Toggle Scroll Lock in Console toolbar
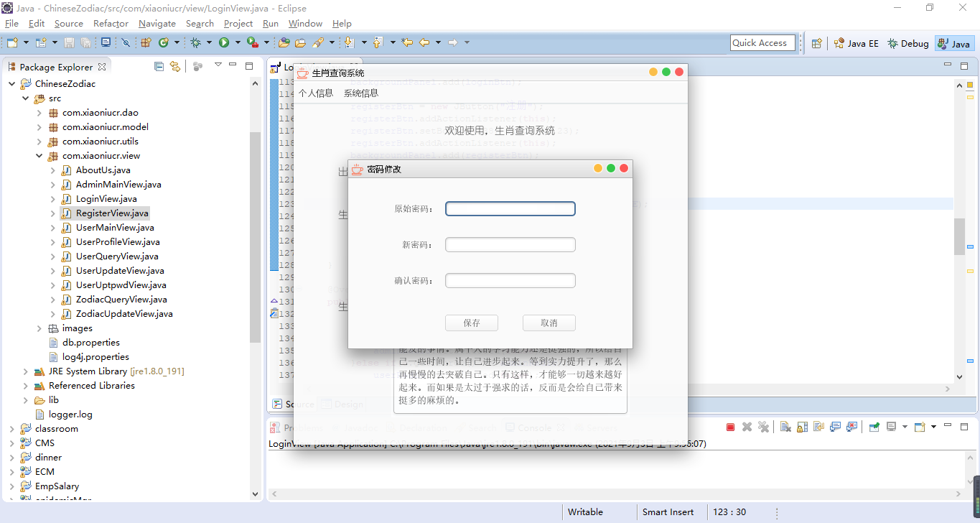Viewport: 980px width, 523px height. (x=802, y=427)
